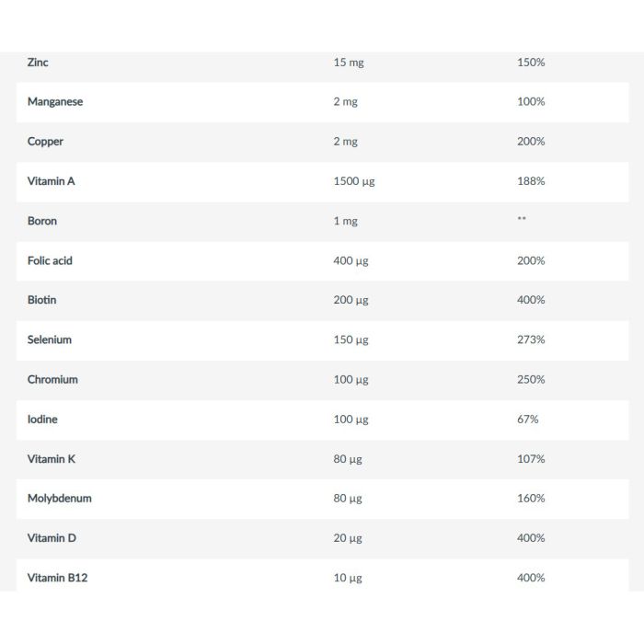Select the Molybdenum 160% value
The image size is (644, 644).
click(x=531, y=499)
